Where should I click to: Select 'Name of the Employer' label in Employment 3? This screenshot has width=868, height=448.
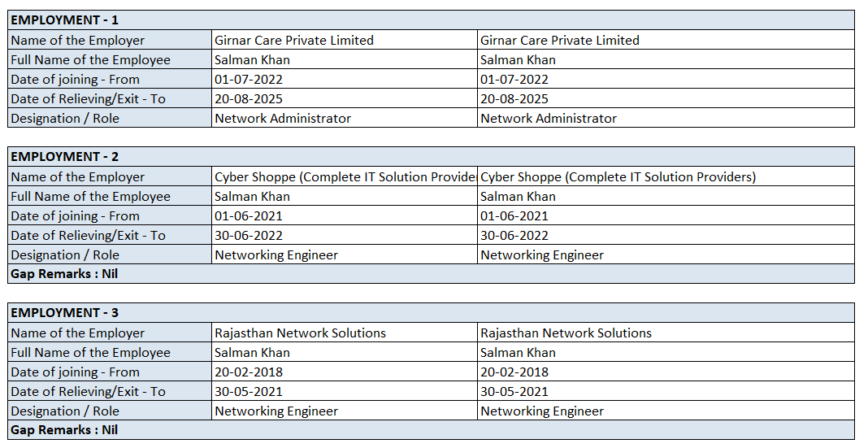[77, 333]
